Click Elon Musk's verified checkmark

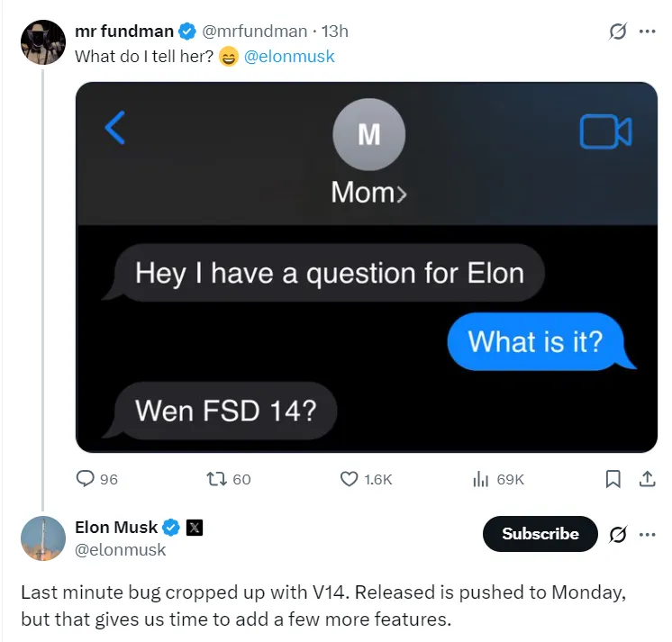pos(171,528)
